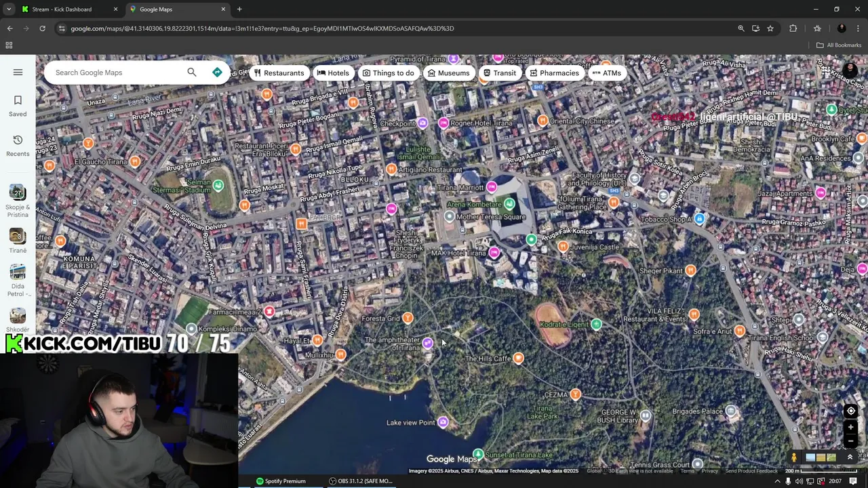This screenshot has width=868, height=488.
Task: Show hidden system tray icons
Action: tap(777, 481)
